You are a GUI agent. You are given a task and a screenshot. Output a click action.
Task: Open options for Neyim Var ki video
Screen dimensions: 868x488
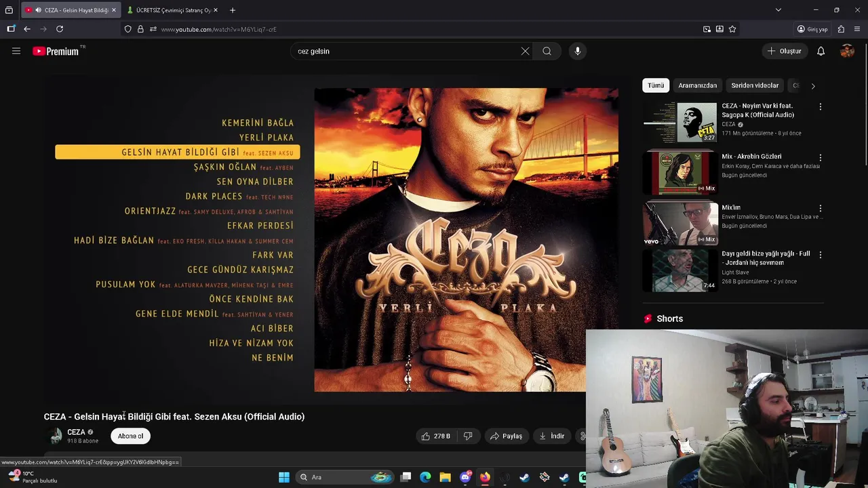click(x=820, y=107)
